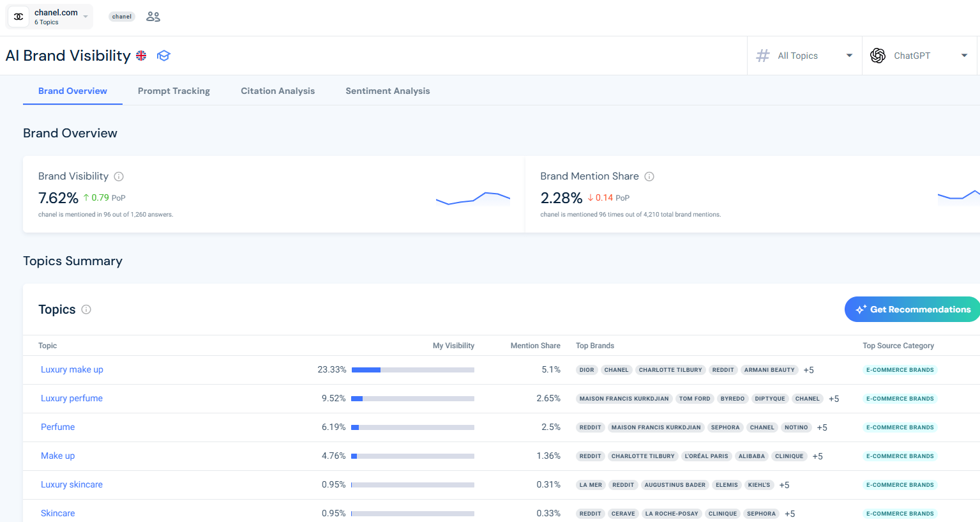Open the Luxury skincare topic
Screen dimensions: 980x522
point(72,484)
